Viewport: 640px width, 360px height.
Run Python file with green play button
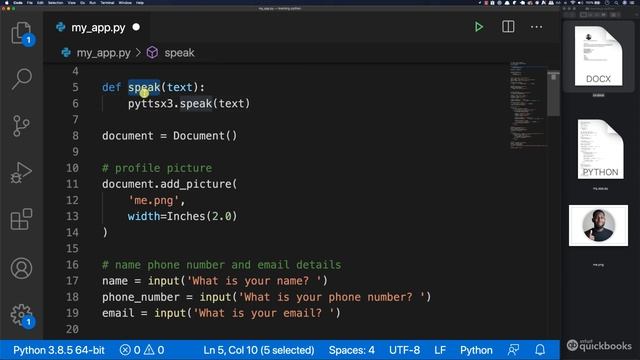pos(479,27)
